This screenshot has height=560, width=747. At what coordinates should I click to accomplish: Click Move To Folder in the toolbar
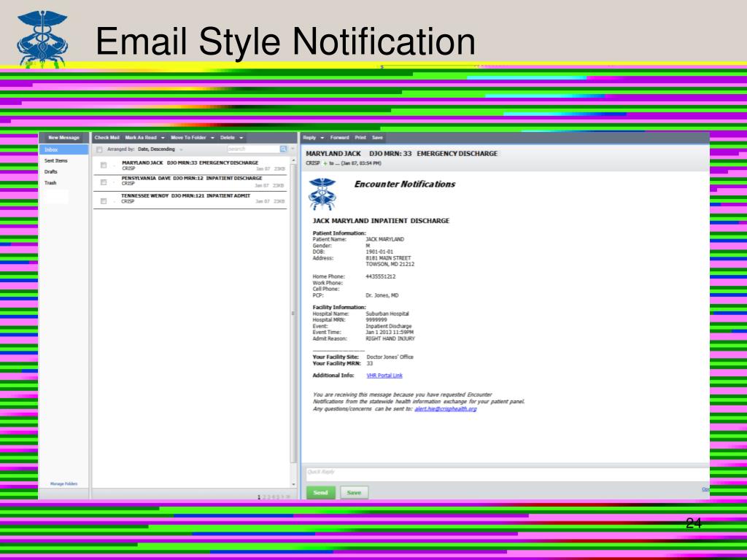(188, 138)
